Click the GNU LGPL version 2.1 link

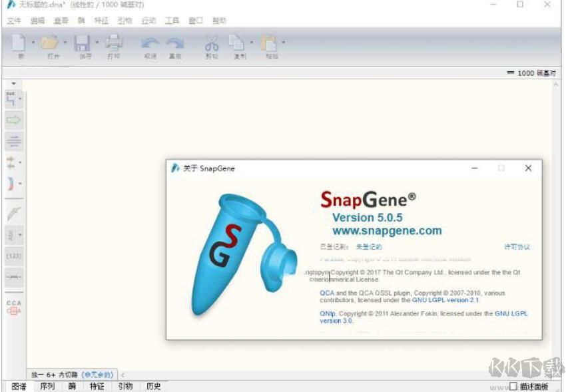click(x=445, y=300)
